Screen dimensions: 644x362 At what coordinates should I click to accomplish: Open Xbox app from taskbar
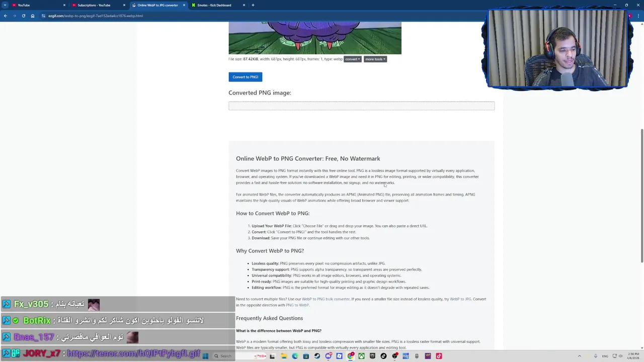pyautogui.click(x=361, y=356)
